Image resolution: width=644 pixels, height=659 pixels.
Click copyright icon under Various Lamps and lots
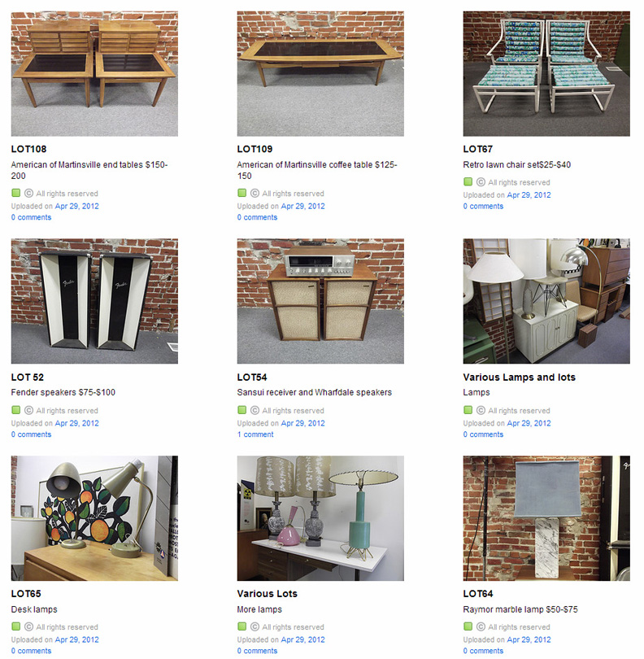coord(481,410)
